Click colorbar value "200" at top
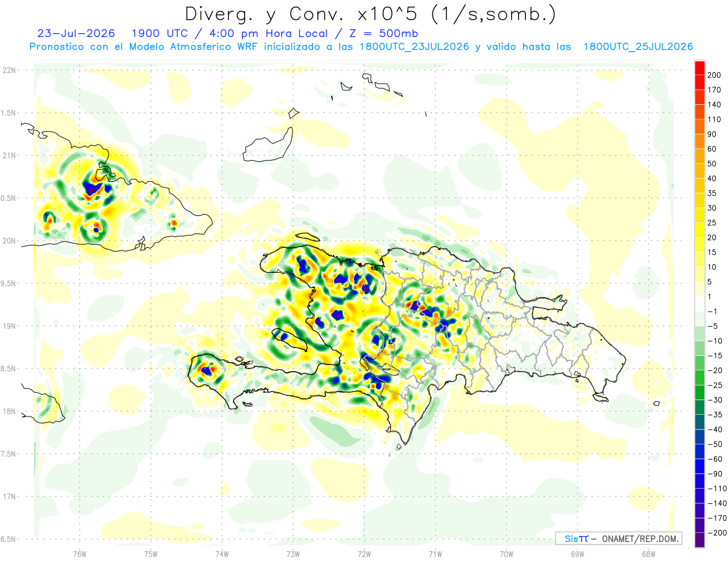728x562 pixels. point(715,75)
